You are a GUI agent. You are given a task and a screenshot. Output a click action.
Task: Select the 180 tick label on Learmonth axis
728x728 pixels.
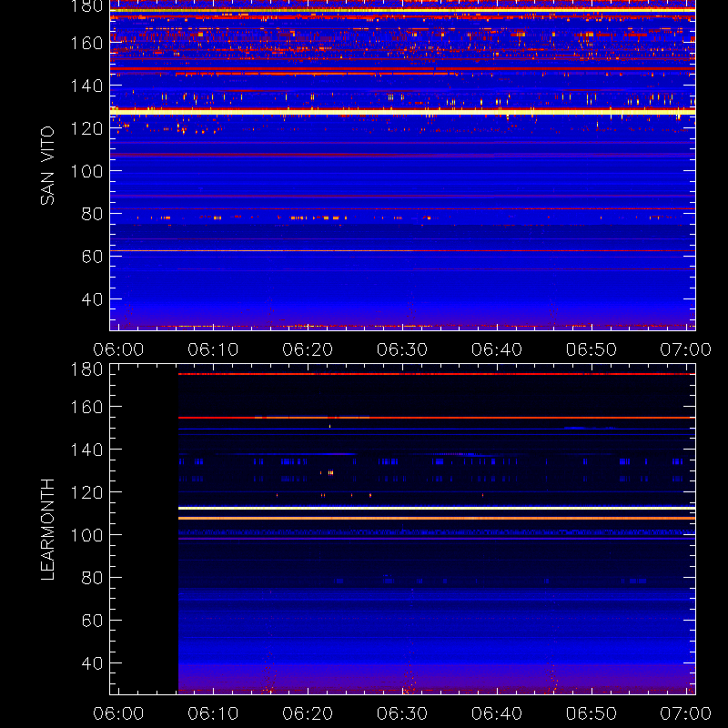pyautogui.click(x=86, y=369)
